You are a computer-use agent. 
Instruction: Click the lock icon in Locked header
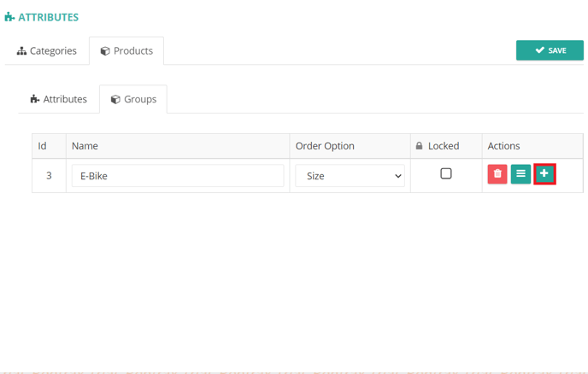point(420,146)
